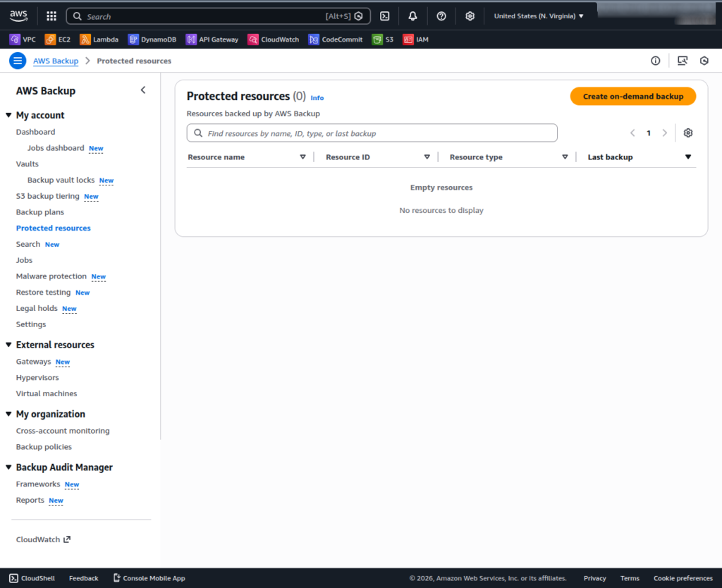
Task: Open console settings gear in top bar
Action: pos(470,16)
